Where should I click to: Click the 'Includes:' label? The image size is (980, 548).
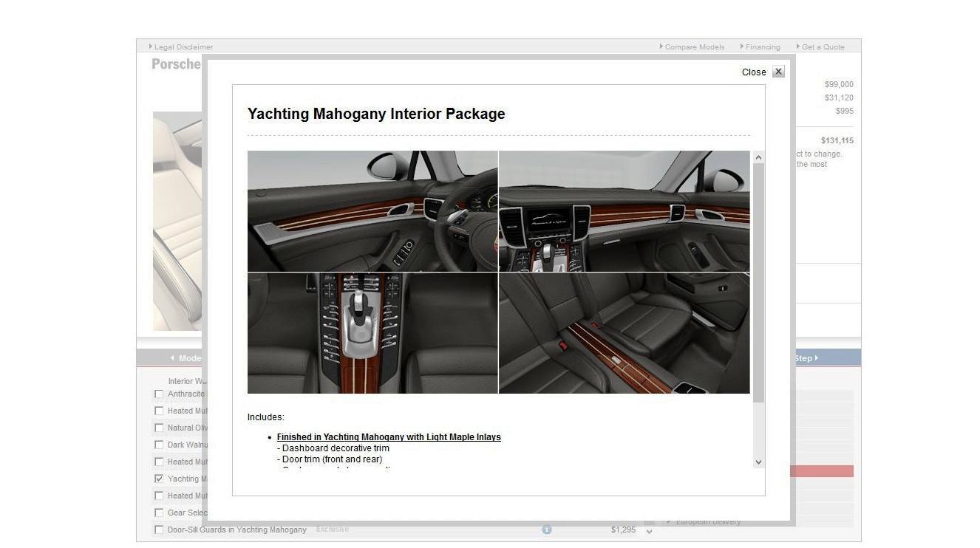pos(265,417)
